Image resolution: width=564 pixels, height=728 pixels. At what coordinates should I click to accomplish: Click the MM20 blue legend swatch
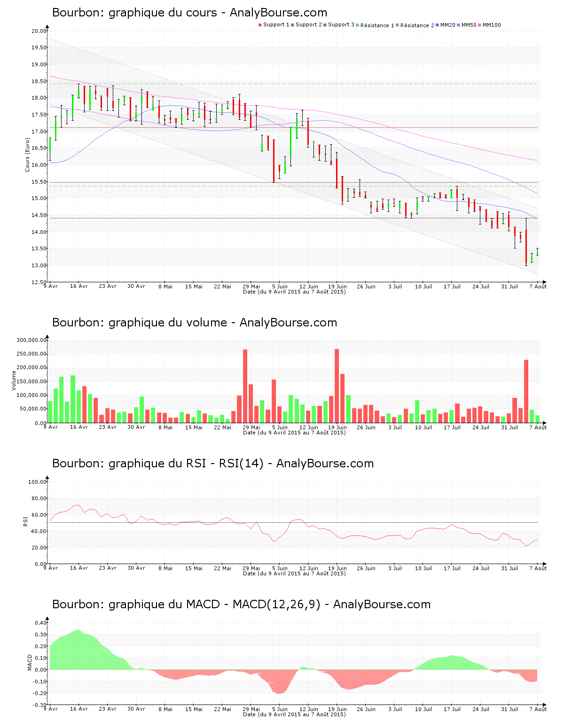click(x=438, y=25)
